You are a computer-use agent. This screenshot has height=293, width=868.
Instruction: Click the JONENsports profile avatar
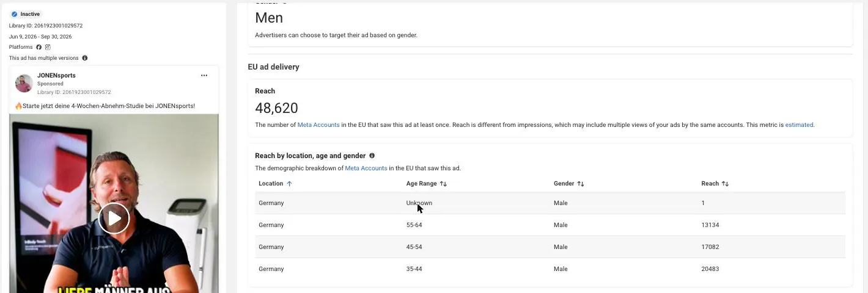24,84
